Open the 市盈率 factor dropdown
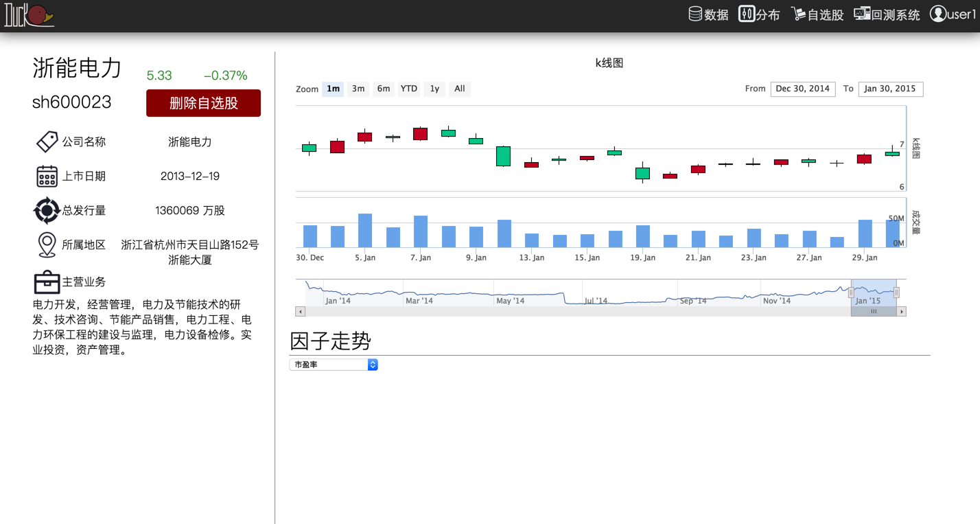Viewport: 980px width, 524px height. coord(334,365)
